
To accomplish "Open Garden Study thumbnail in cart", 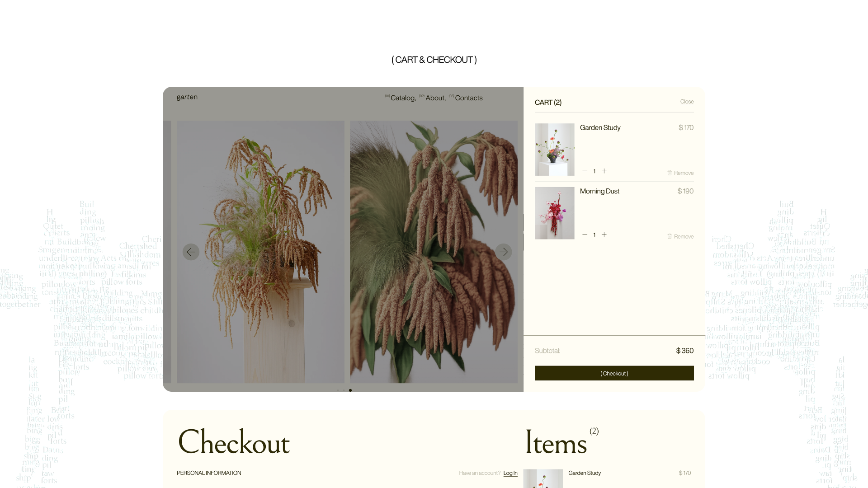I will click(554, 150).
